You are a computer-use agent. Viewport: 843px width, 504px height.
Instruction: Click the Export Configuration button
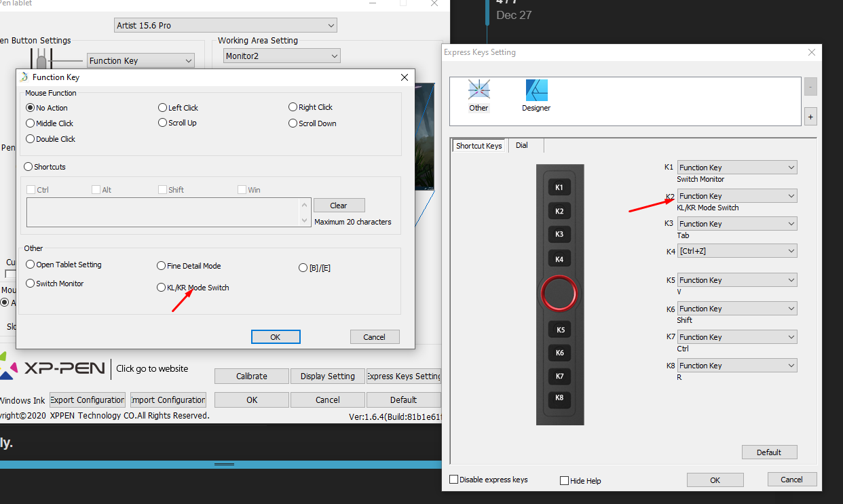pyautogui.click(x=87, y=400)
